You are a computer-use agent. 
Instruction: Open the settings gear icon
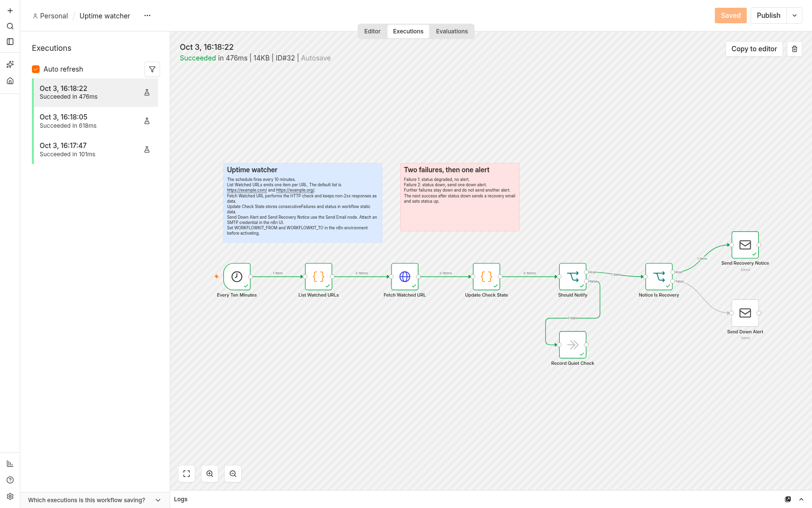click(x=10, y=496)
